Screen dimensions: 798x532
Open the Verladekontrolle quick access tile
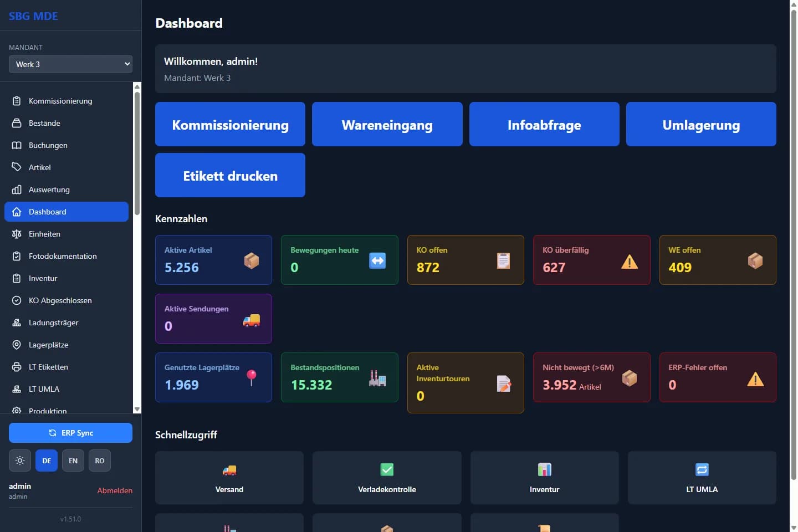(387, 478)
